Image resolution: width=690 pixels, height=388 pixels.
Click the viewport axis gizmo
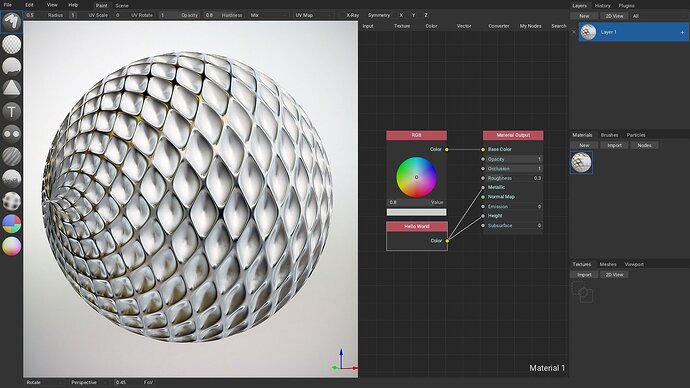tap(344, 360)
